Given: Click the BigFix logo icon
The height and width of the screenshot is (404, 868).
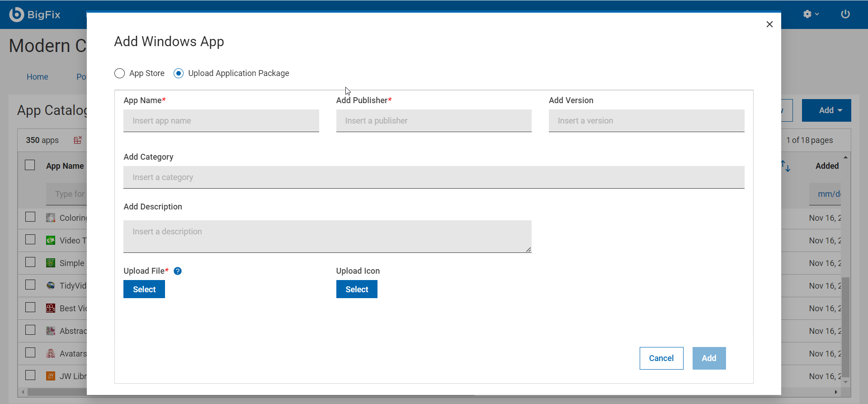Looking at the screenshot, I should (17, 14).
